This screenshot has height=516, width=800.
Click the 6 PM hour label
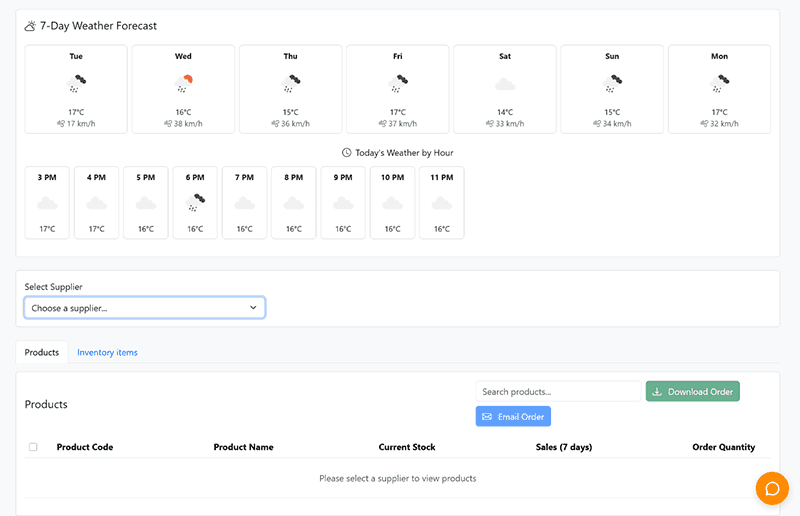[x=195, y=177]
